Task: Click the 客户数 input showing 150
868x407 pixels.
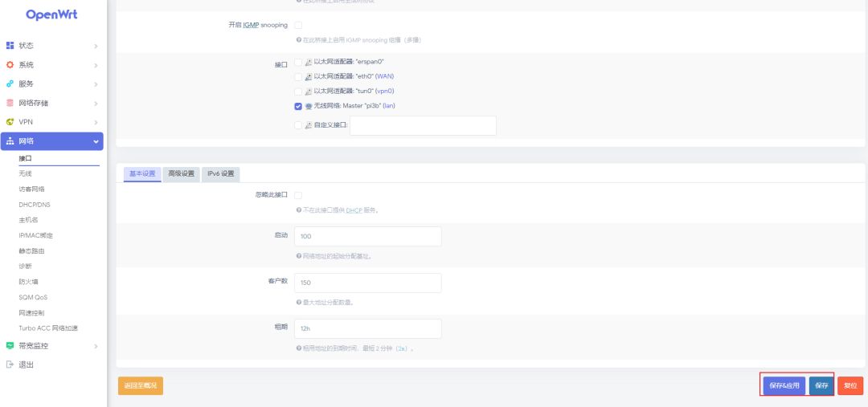Action: coord(368,283)
